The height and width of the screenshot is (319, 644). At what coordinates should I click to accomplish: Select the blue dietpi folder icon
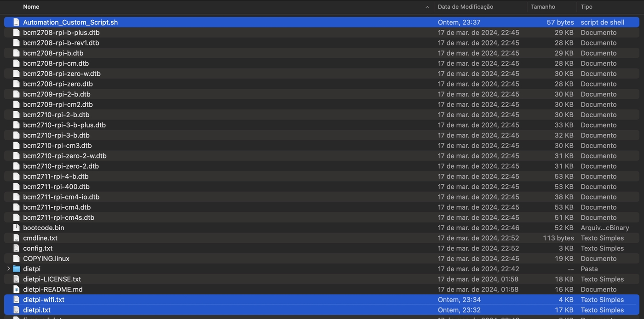tap(17, 269)
